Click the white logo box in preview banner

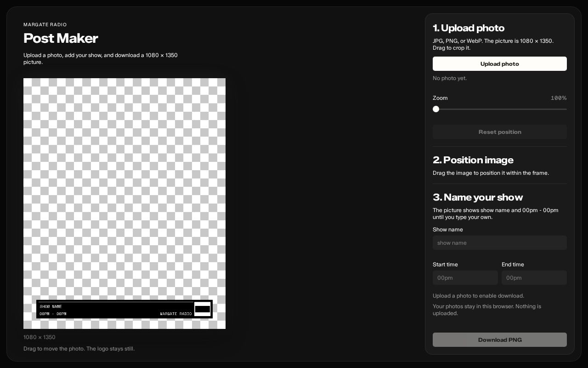point(203,309)
